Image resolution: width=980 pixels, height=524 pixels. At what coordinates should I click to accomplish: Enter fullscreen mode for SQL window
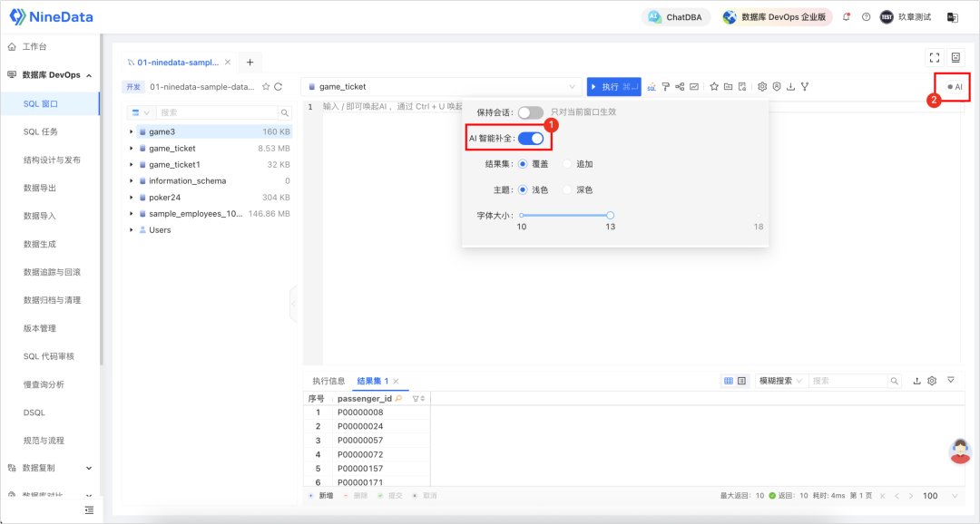pos(935,58)
